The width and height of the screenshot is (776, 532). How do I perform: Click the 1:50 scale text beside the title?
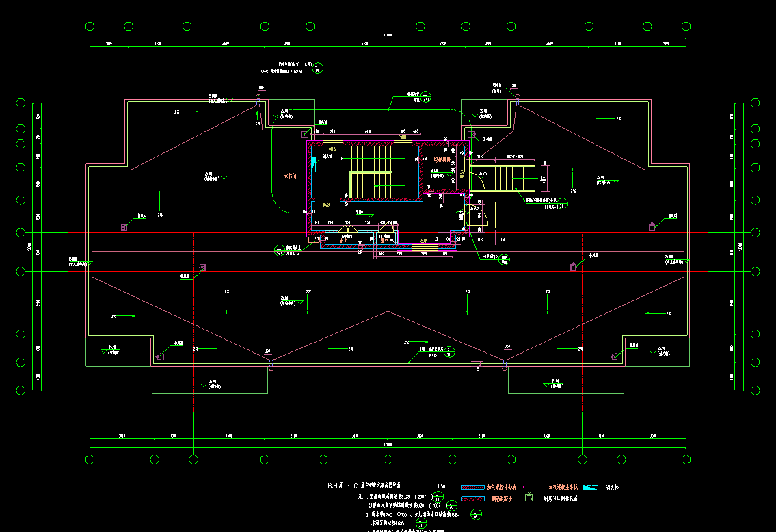[x=441, y=486]
